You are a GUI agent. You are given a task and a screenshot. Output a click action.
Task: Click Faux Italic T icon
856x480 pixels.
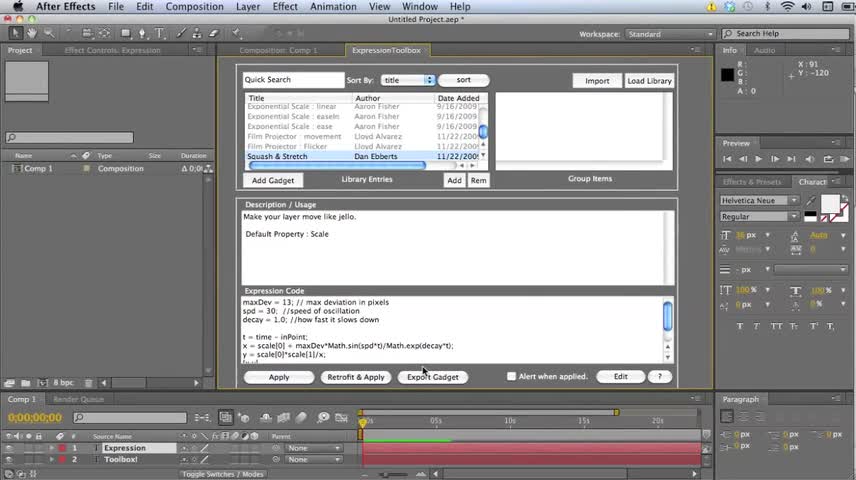(x=757, y=326)
